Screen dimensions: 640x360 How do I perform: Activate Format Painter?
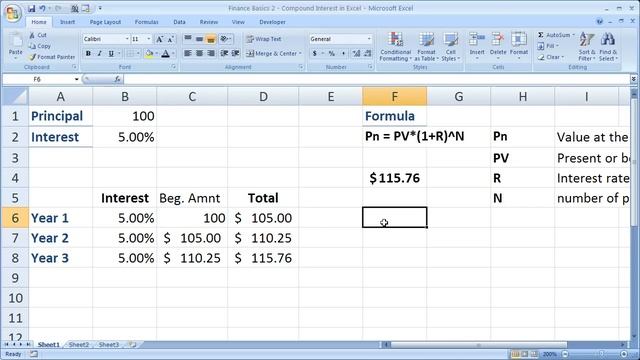click(52, 57)
